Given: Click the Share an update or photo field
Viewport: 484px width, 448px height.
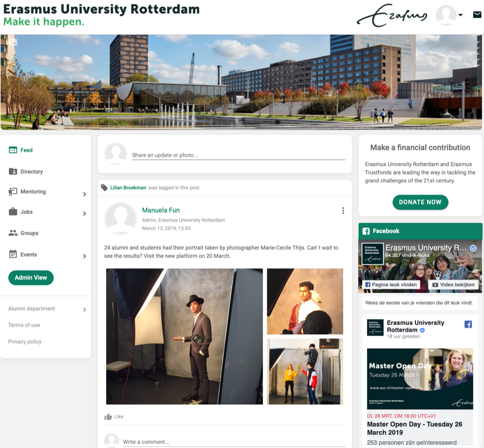Looking at the screenshot, I should point(239,155).
